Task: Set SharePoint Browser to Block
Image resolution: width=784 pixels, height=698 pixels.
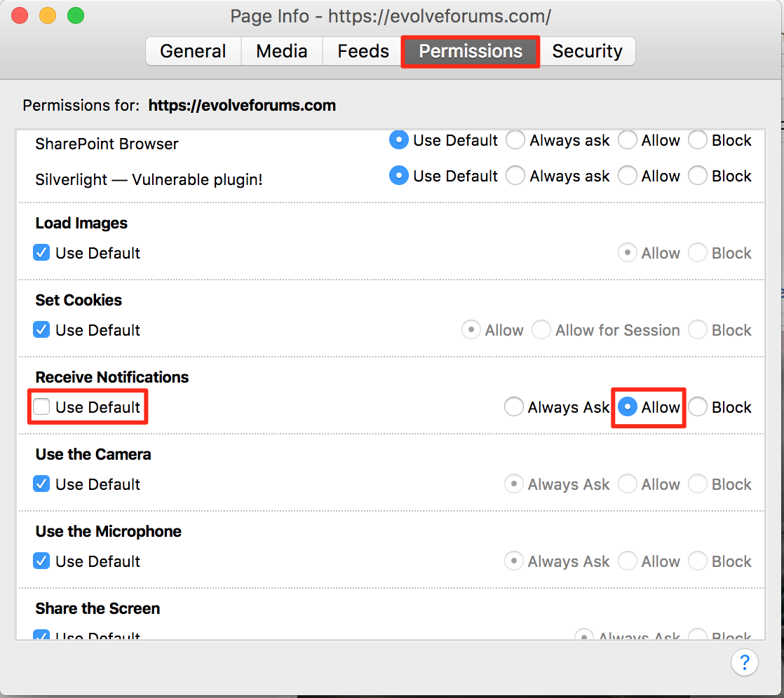Action: click(x=698, y=140)
